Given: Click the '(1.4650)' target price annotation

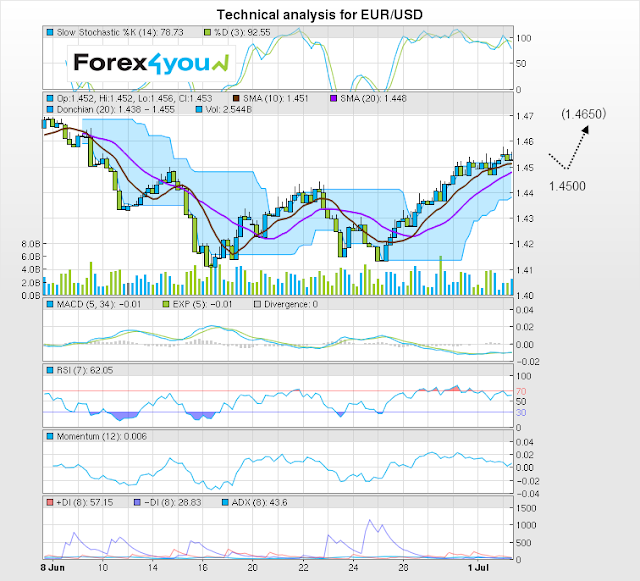Looking at the screenshot, I should coord(584,114).
